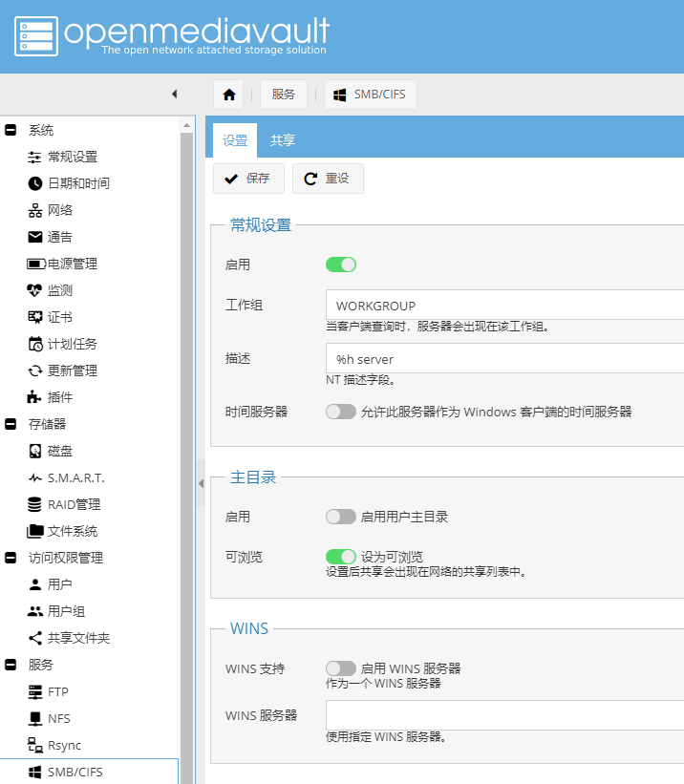Click the 工作组 WORKGROUP field
This screenshot has width=684, height=784.
coord(504,305)
